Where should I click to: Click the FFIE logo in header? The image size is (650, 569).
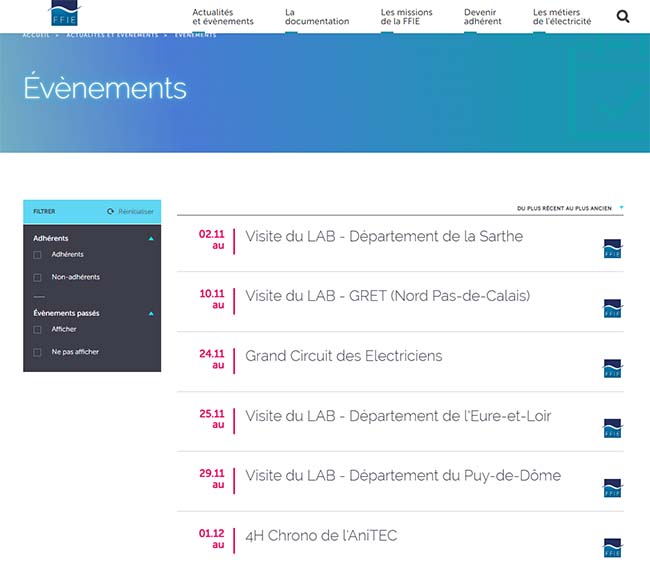(66, 14)
